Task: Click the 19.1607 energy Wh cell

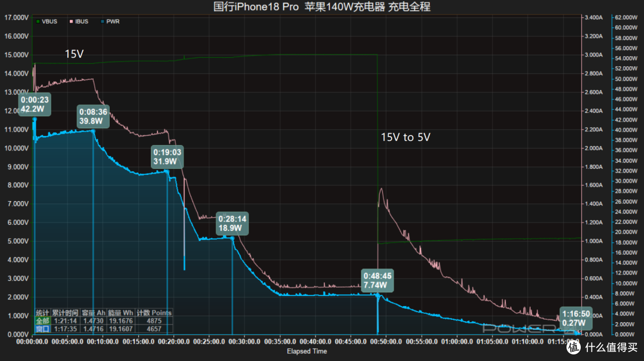Action: click(120, 329)
